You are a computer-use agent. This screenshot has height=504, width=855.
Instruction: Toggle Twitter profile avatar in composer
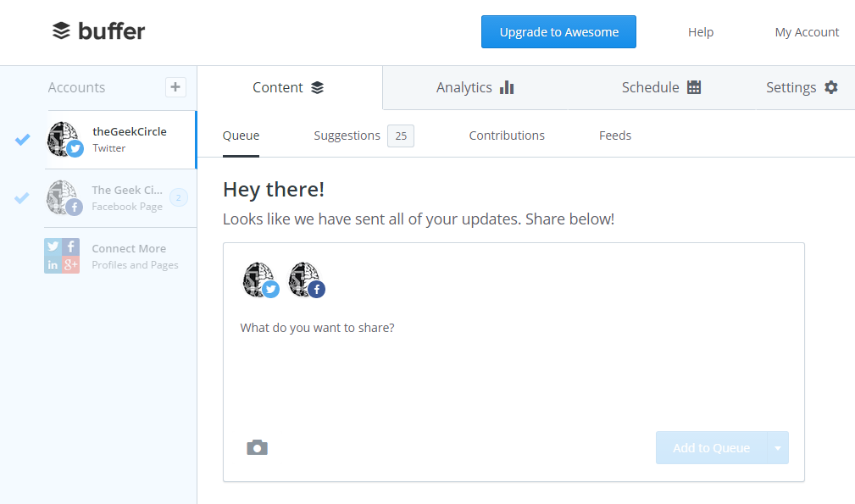[x=261, y=280]
